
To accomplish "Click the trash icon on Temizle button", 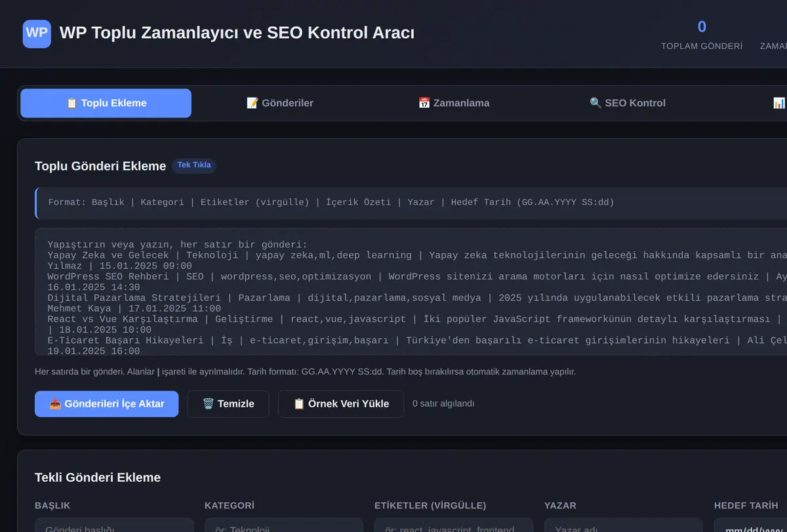I will pos(209,403).
